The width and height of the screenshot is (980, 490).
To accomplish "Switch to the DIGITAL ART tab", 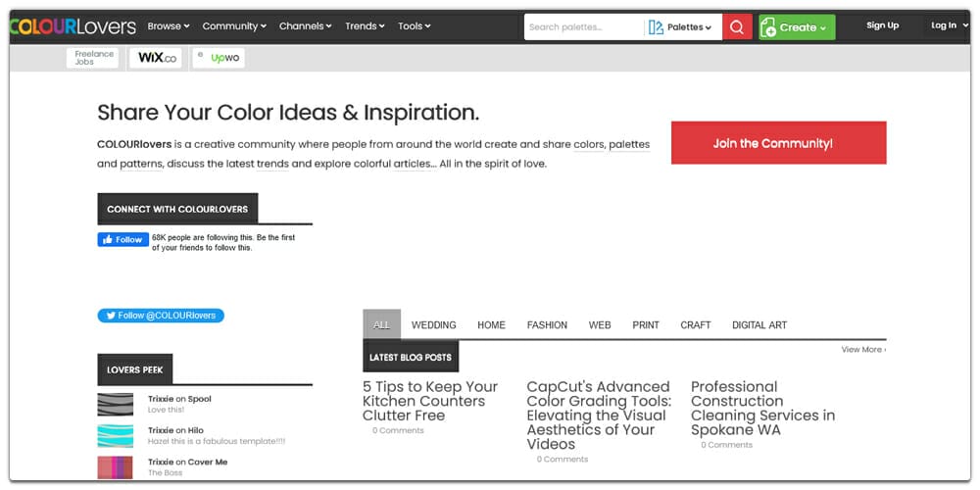I will coord(759,325).
